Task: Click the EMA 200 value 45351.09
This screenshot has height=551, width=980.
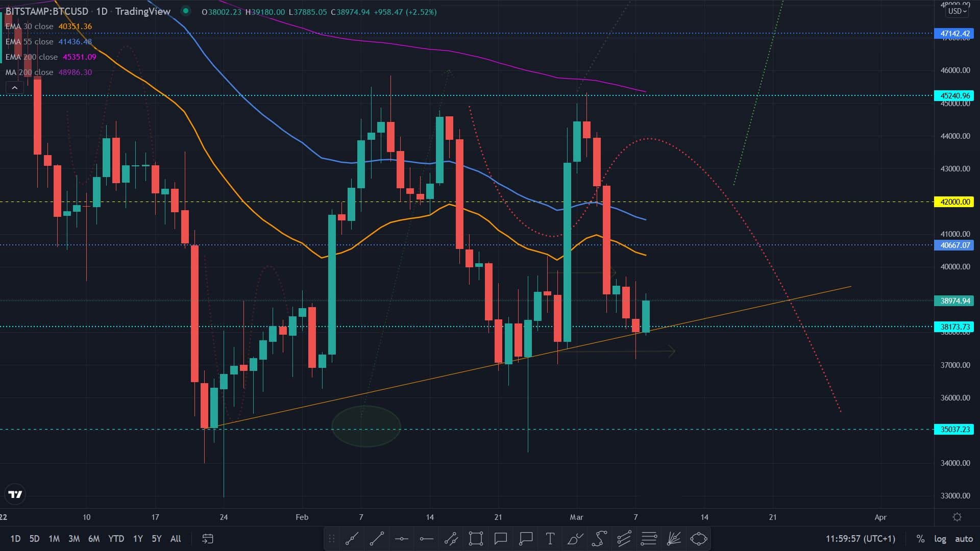Action: click(80, 57)
